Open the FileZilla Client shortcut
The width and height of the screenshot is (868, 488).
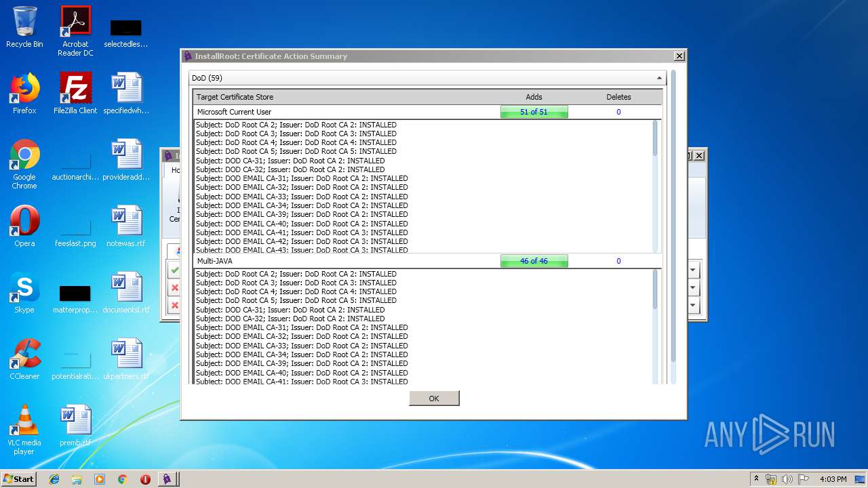75,94
